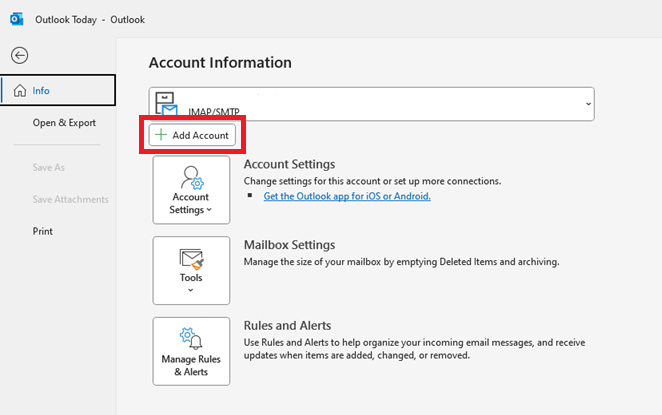Click the green plus icon for Add Account

[x=161, y=135]
